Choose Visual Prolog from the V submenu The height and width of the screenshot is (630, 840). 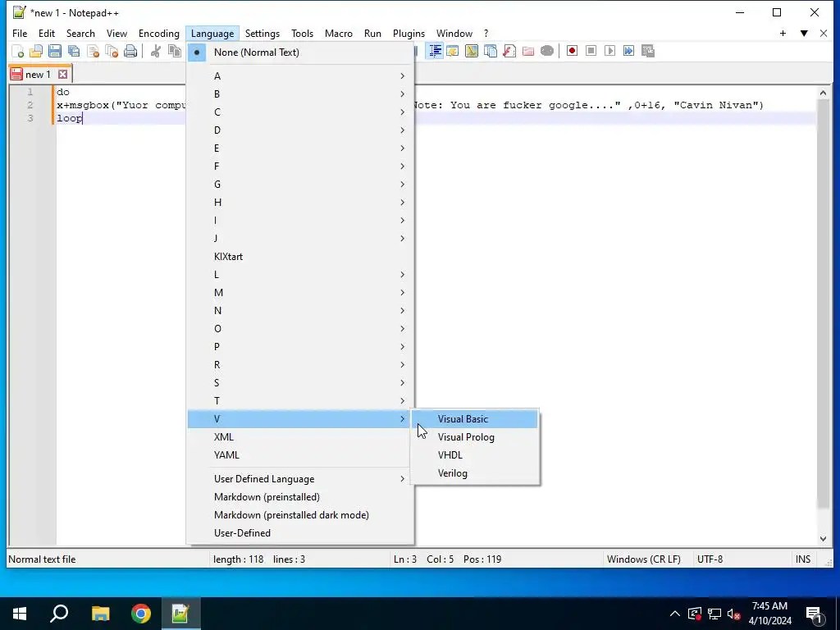475,437
